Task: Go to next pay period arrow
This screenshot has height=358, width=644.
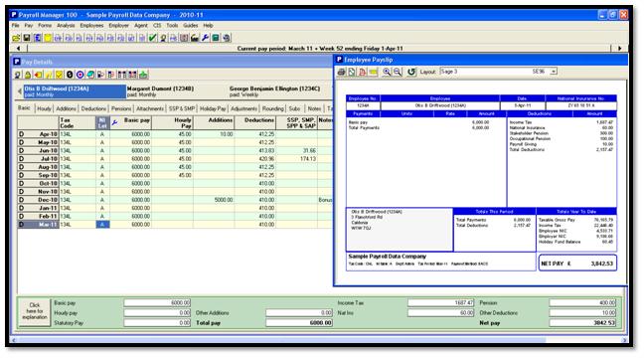Action: pyautogui.click(x=619, y=48)
